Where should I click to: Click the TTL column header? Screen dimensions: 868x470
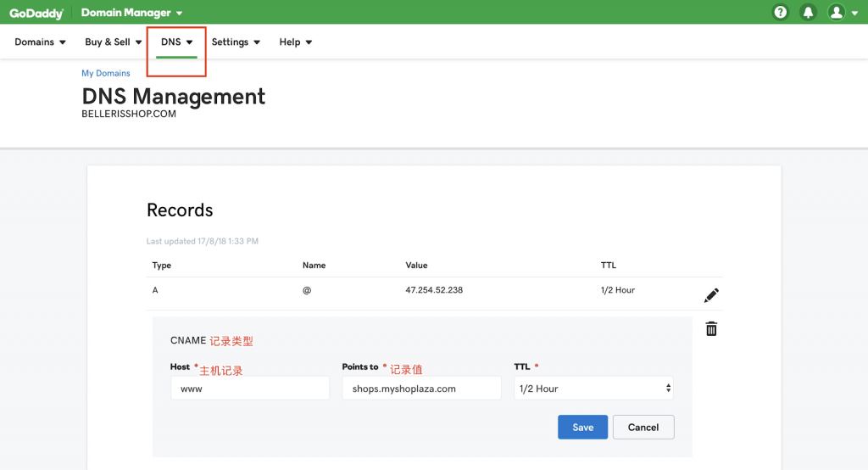609,266
